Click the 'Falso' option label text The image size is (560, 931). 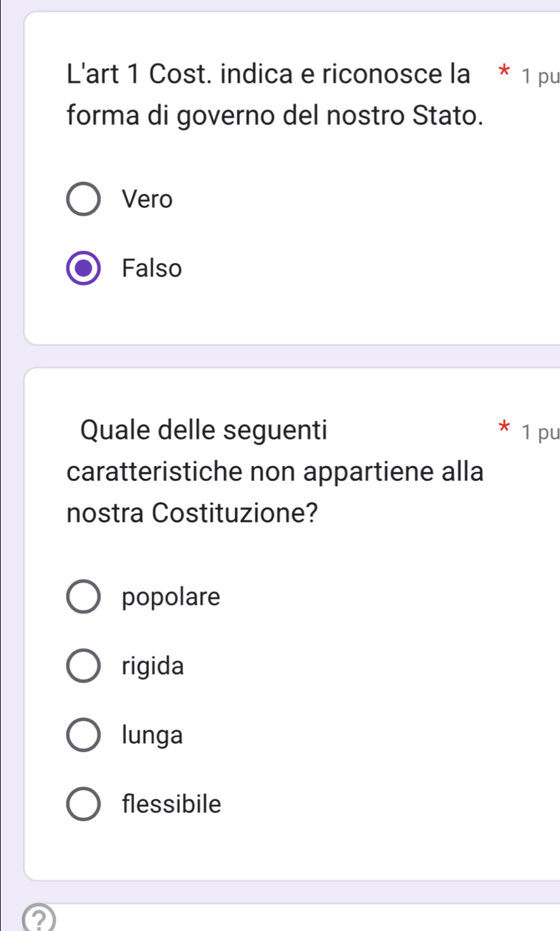coord(152,268)
